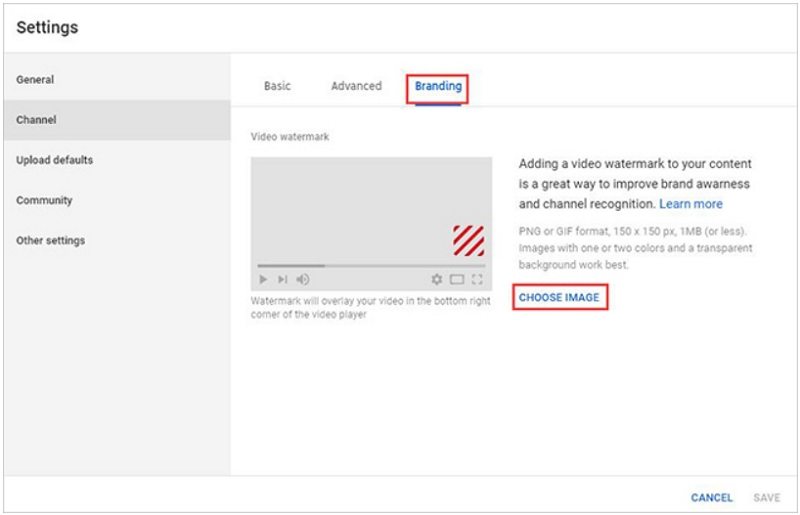Select the Branding tab

click(438, 86)
